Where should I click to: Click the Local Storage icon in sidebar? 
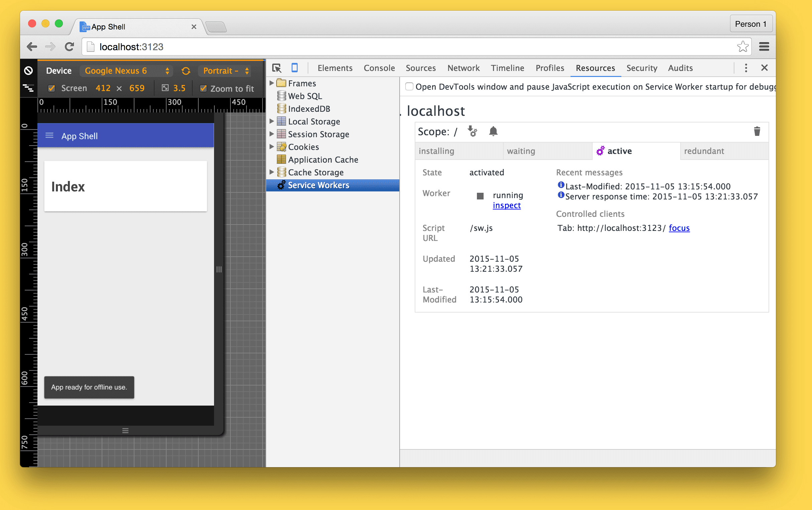282,121
